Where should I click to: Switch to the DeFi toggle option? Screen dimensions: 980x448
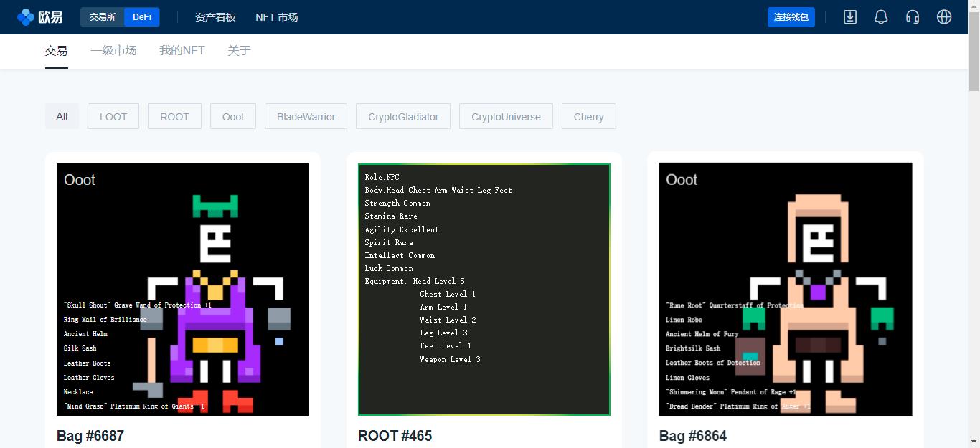point(142,17)
